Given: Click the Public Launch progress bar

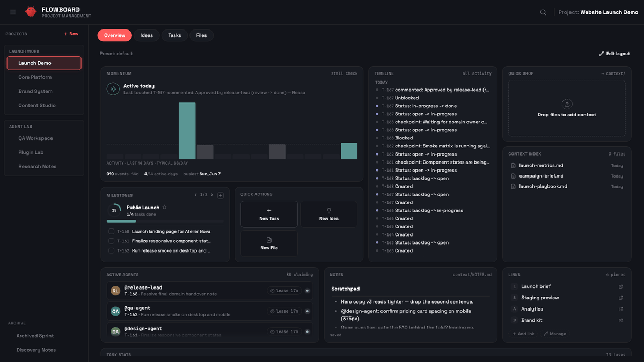Looking at the screenshot, I should pyautogui.click(x=165, y=221).
